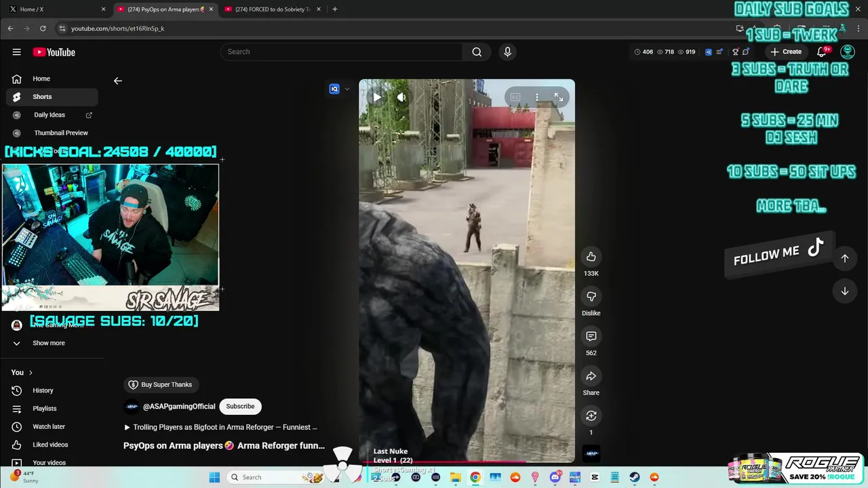Go to the previous Short with up arrow
Viewport: 868px width, 488px height.
point(845,258)
